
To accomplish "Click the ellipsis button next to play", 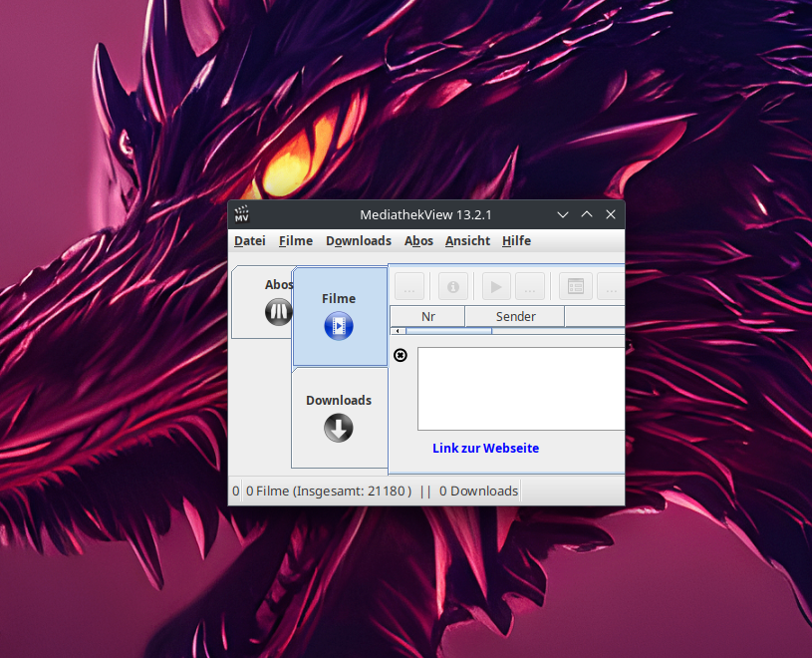I will (530, 287).
